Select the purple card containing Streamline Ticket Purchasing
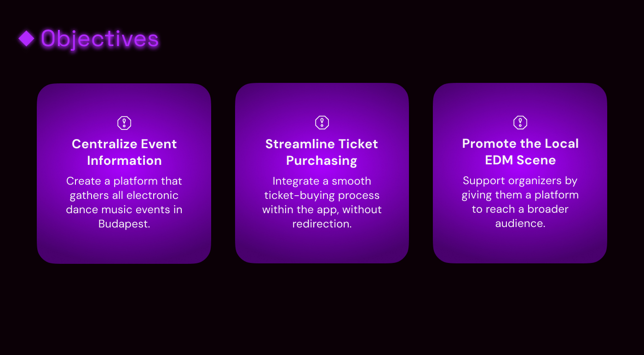Viewport: 644px width, 355px height. click(x=322, y=249)
